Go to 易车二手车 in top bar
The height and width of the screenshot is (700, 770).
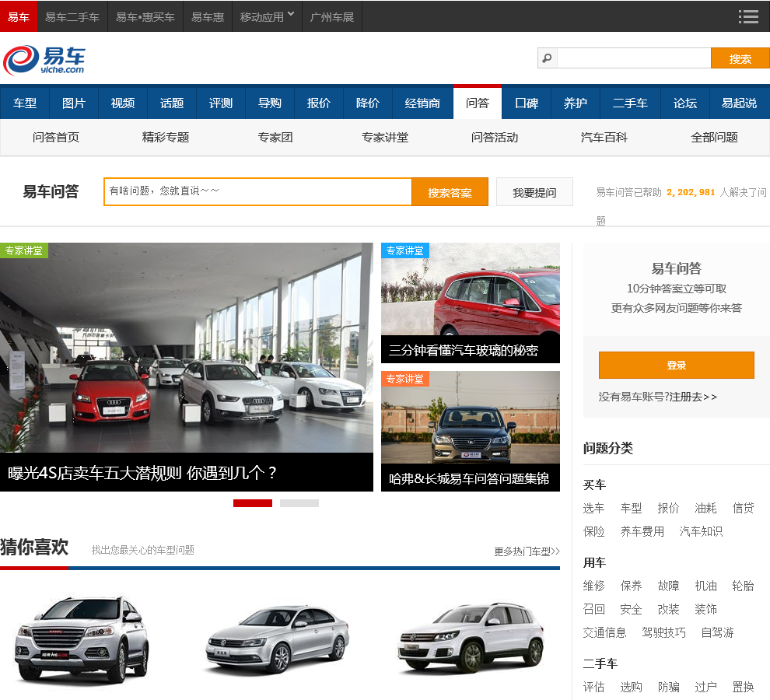[72, 16]
